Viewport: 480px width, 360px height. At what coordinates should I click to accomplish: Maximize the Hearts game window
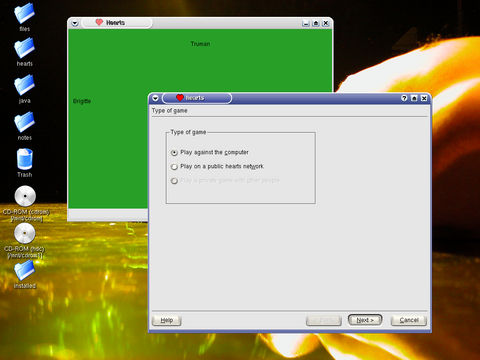coord(316,23)
